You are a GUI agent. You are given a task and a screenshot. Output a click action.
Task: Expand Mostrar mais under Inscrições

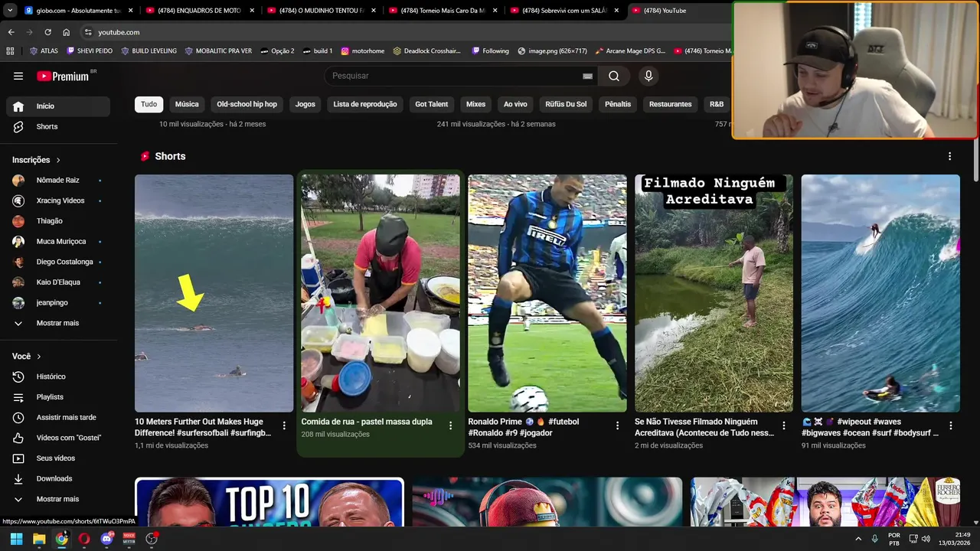pos(58,323)
